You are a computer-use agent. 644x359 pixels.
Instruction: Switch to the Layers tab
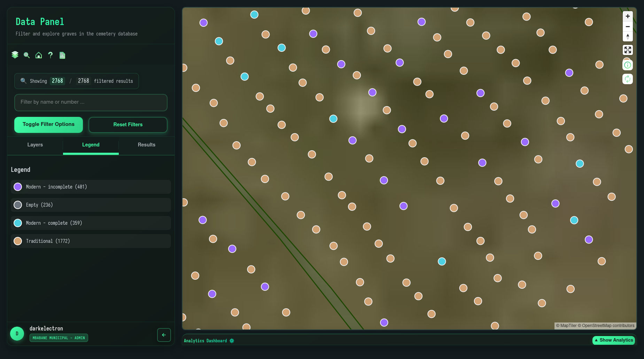[x=35, y=145]
